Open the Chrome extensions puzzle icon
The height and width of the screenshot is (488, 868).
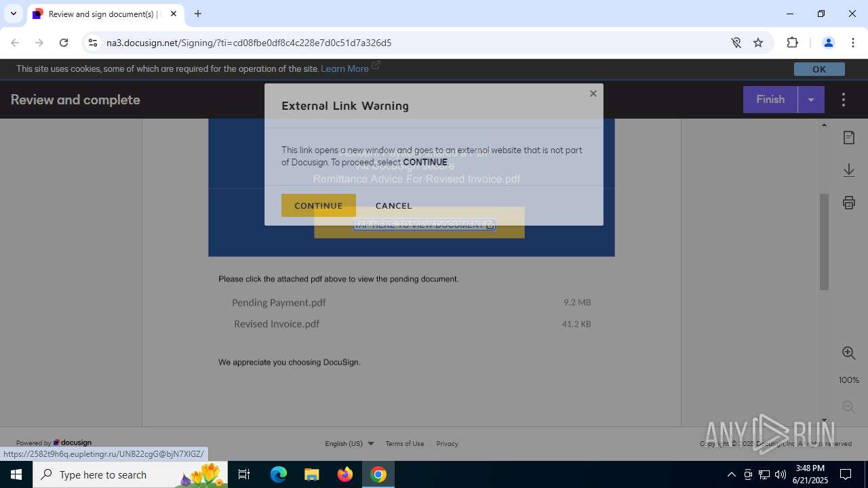pos(792,43)
